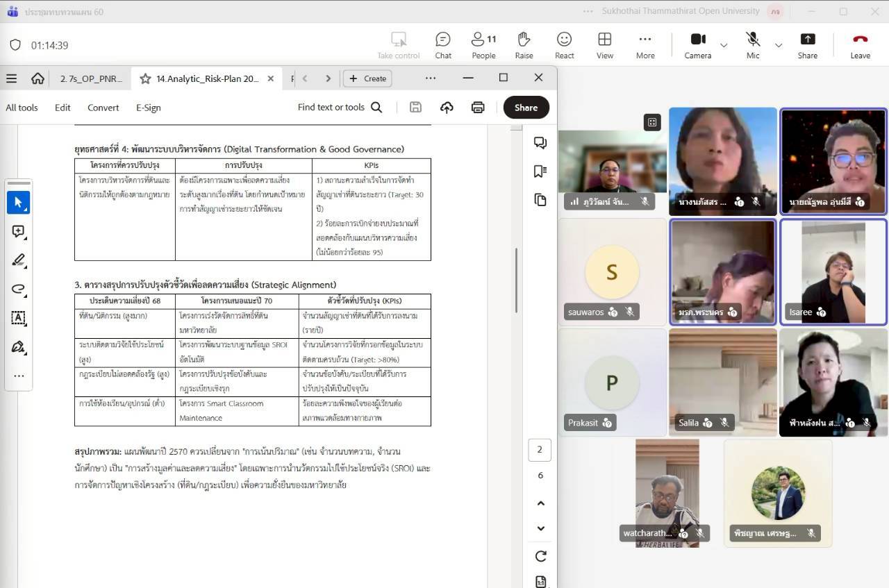Expand microphone options dropdown arrow

[778, 46]
